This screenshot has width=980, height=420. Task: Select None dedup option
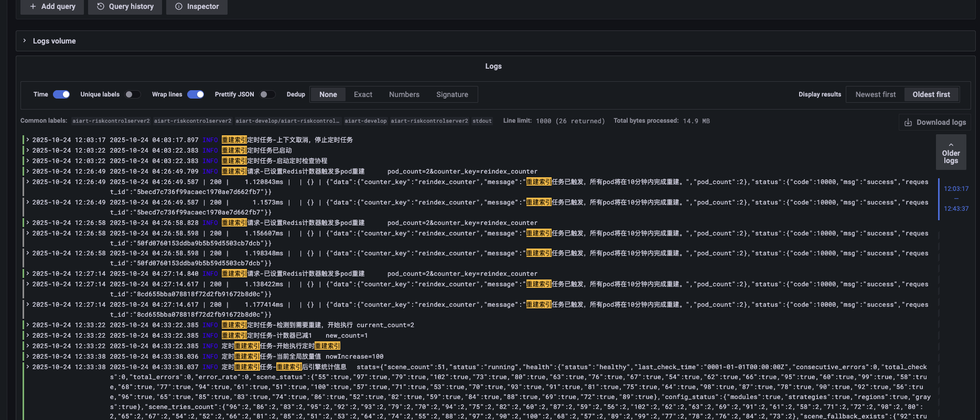[x=328, y=94]
